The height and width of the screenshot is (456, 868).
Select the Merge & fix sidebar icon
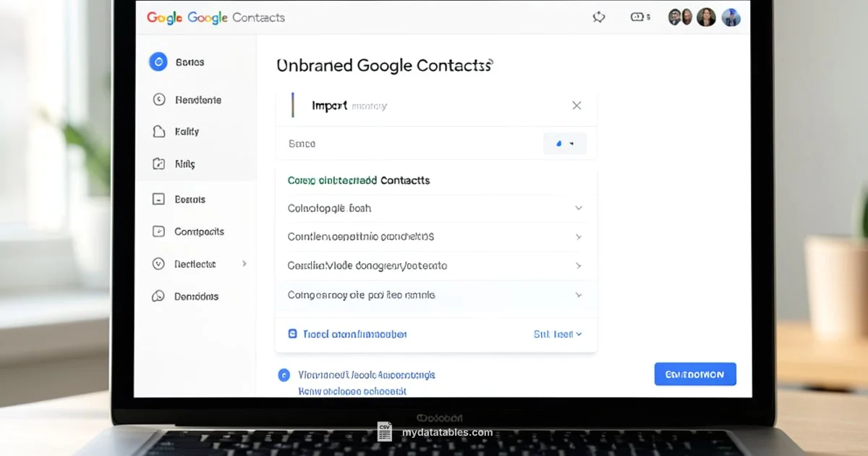[158, 164]
